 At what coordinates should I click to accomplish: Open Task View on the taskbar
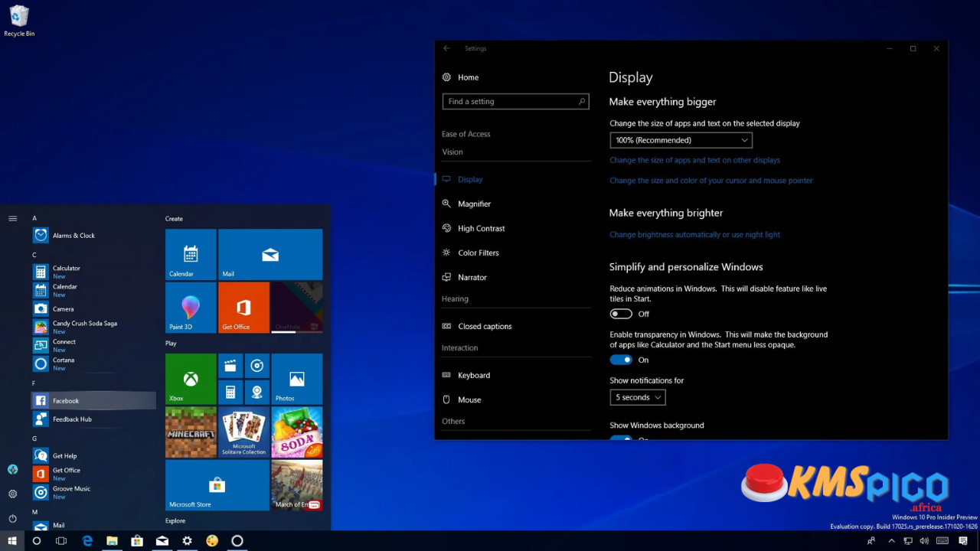[61, 541]
